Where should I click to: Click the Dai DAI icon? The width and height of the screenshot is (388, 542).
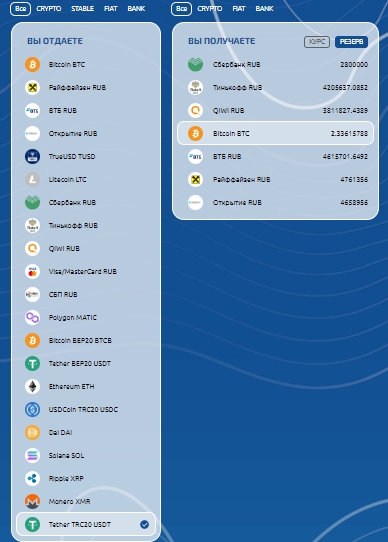pyautogui.click(x=33, y=432)
